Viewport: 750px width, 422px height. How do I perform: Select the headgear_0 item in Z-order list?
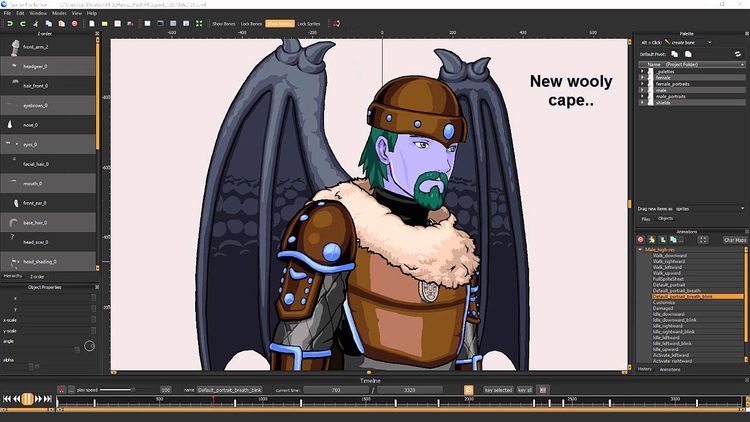[48, 66]
